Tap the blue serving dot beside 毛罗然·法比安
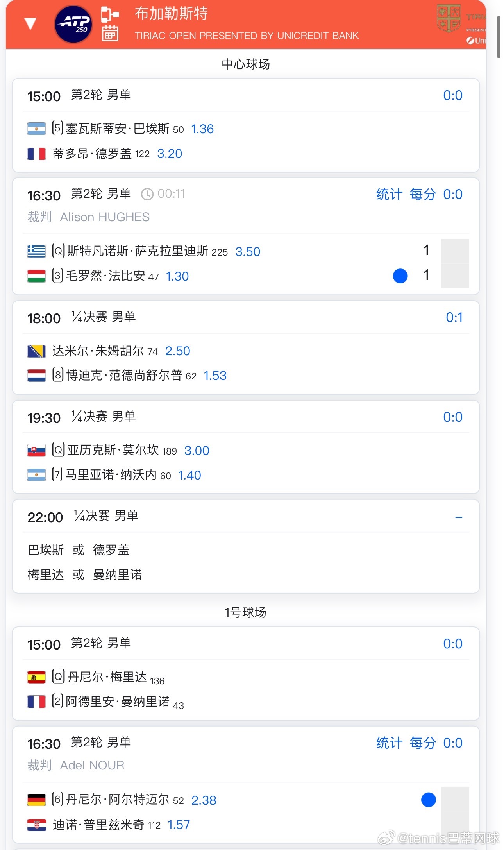 400,276
